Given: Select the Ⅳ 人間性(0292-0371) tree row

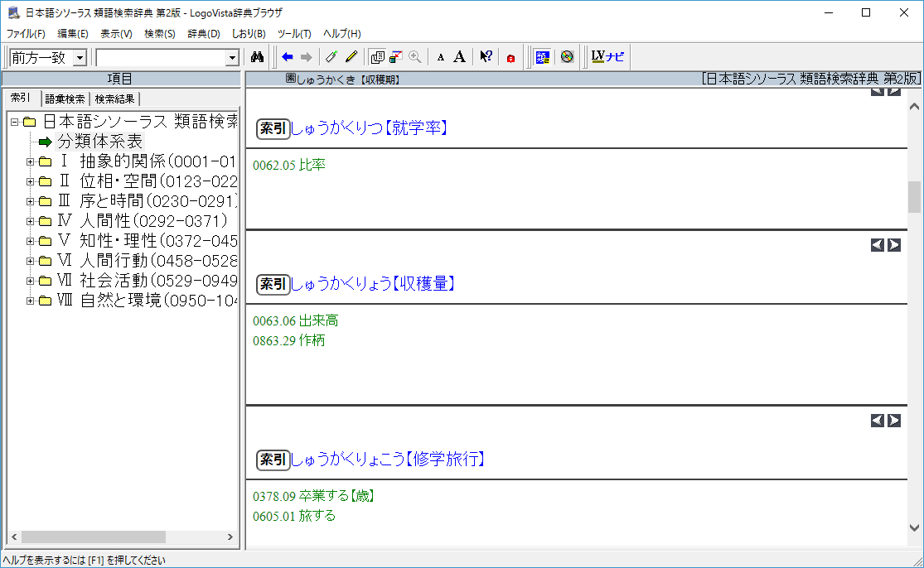Looking at the screenshot, I should tap(142, 221).
